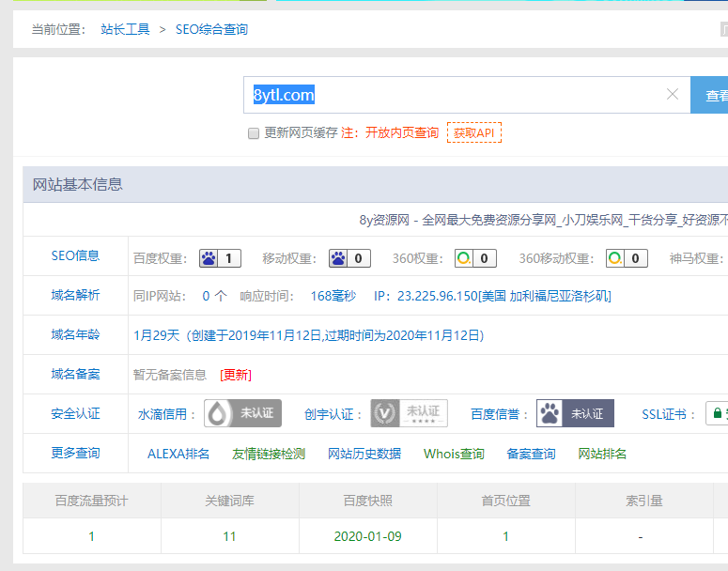The width and height of the screenshot is (728, 571).
Task: Open the 网站历史数据 link
Action: [x=364, y=454]
